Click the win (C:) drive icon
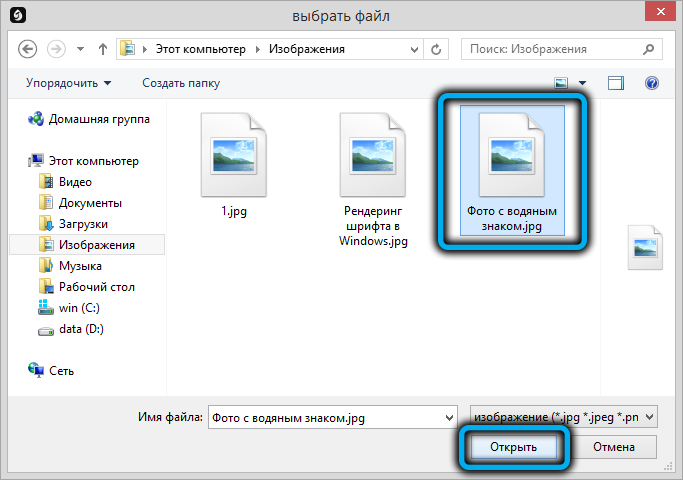Image resolution: width=683 pixels, height=480 pixels. 45,307
